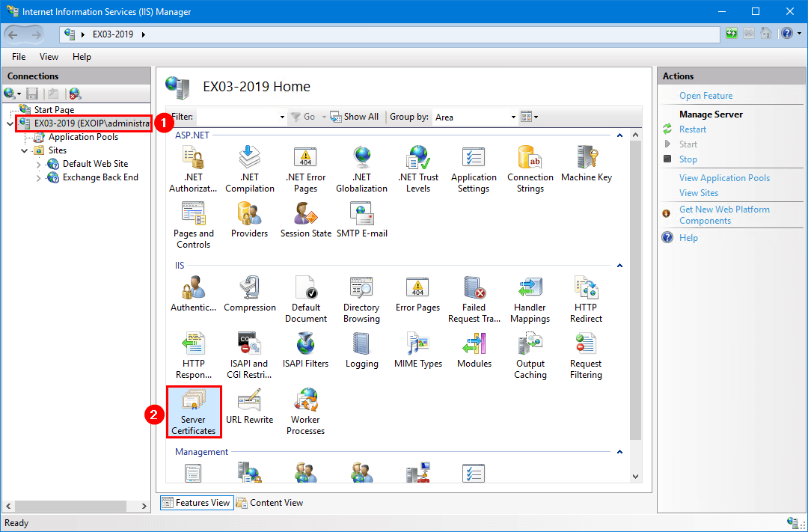Image resolution: width=808 pixels, height=532 pixels.
Task: Collapse the Sites tree node
Action: (x=24, y=150)
